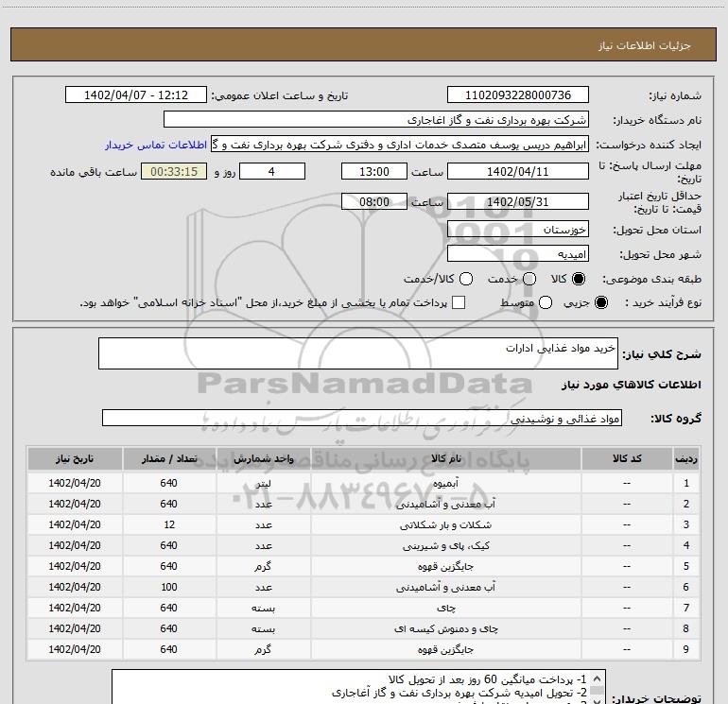Click the تعداد / مقدار column header

[169, 459]
